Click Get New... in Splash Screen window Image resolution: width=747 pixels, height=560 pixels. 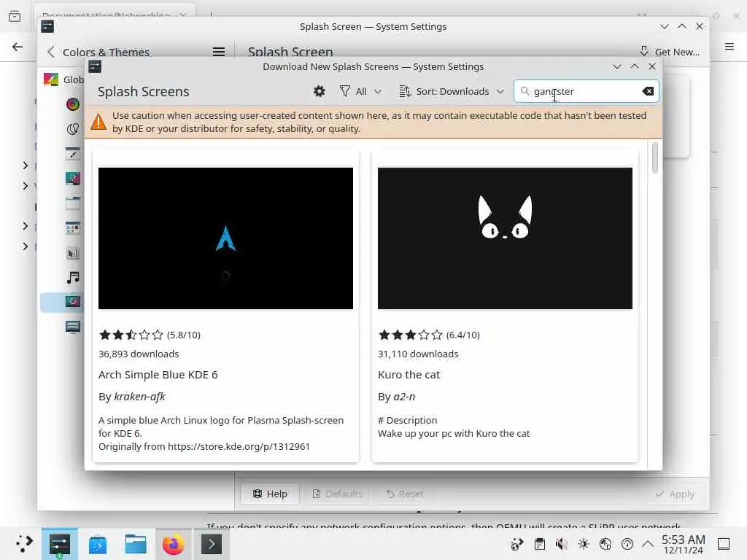[670, 52]
